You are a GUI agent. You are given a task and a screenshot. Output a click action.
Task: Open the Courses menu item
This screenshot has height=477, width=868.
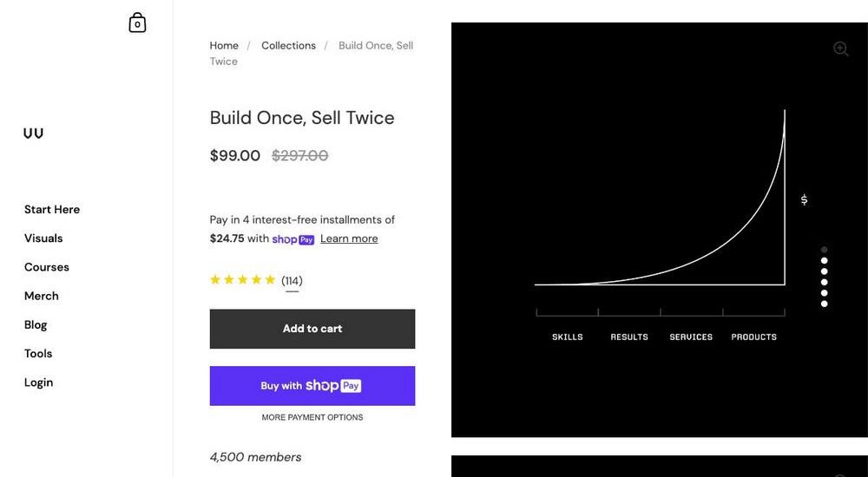47,267
